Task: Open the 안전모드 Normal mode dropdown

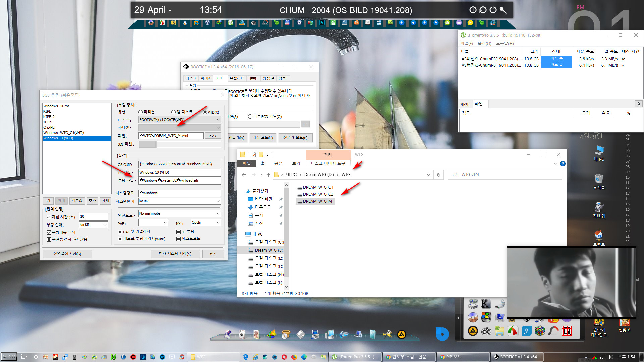Action: click(179, 213)
